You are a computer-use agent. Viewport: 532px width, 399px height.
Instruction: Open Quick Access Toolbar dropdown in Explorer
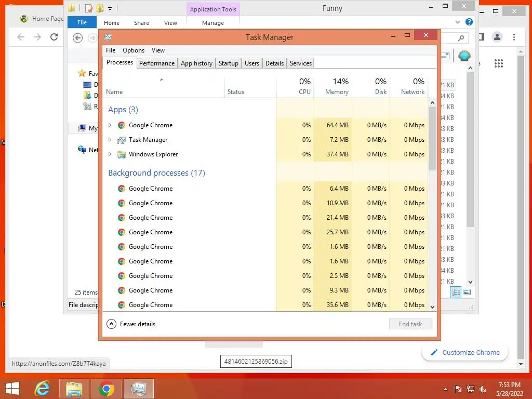click(x=110, y=9)
